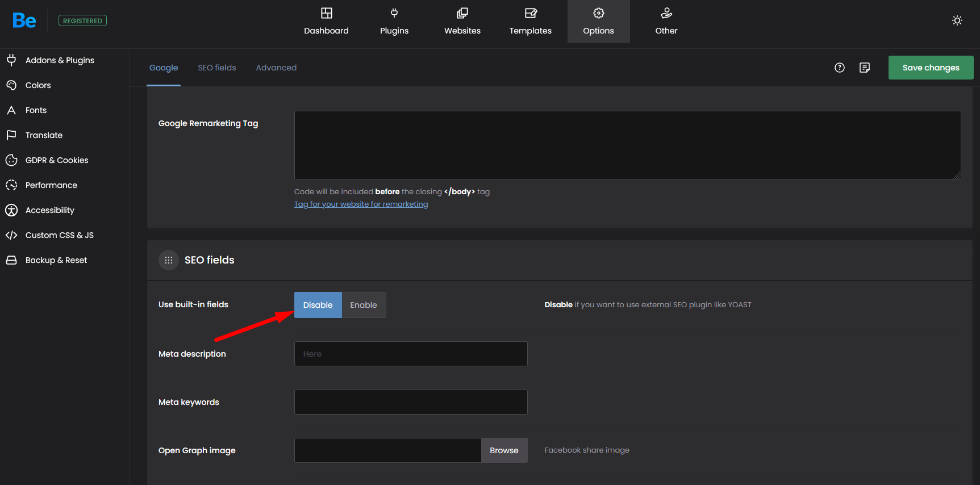The width and height of the screenshot is (980, 485).
Task: Click the Open Graph image path field
Action: point(388,450)
